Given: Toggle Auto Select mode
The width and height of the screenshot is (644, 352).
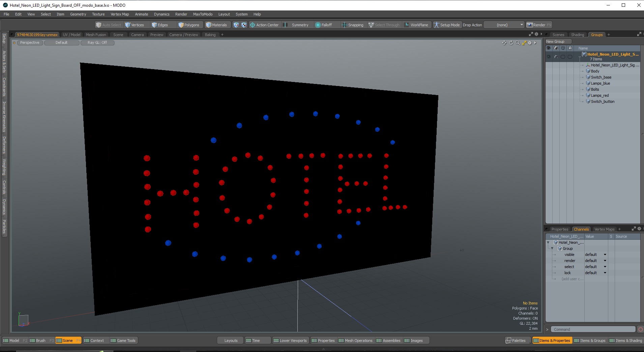Looking at the screenshot, I should [108, 25].
